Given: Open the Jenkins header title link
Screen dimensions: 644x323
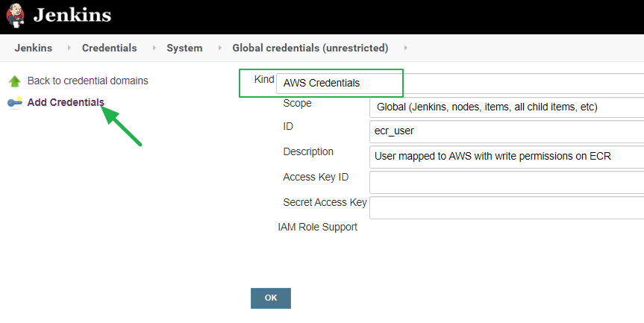Looking at the screenshot, I should [x=72, y=16].
